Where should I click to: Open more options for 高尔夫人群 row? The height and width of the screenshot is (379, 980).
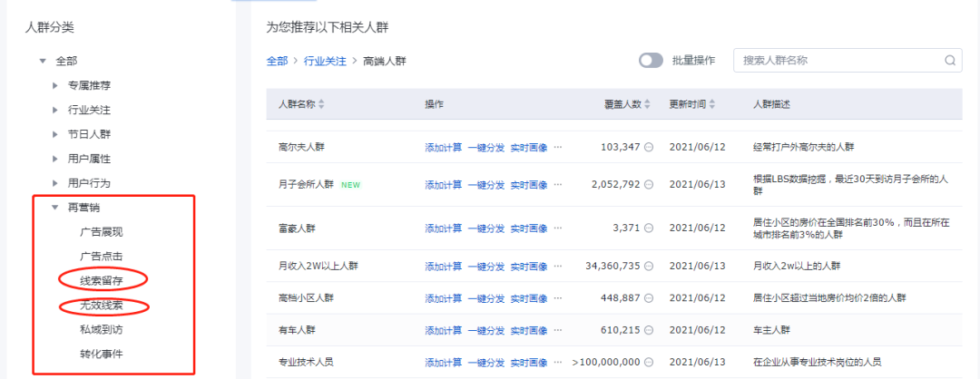558,147
